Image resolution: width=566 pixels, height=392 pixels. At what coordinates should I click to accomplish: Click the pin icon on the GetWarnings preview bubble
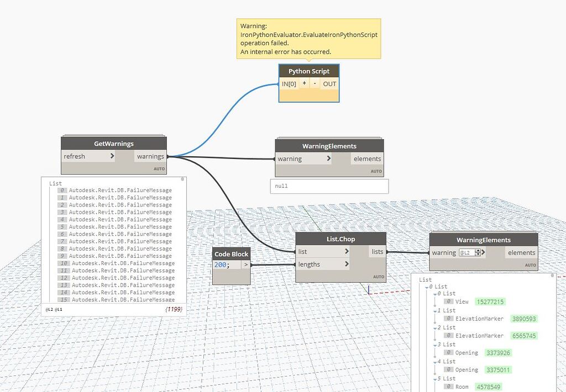[x=182, y=179]
